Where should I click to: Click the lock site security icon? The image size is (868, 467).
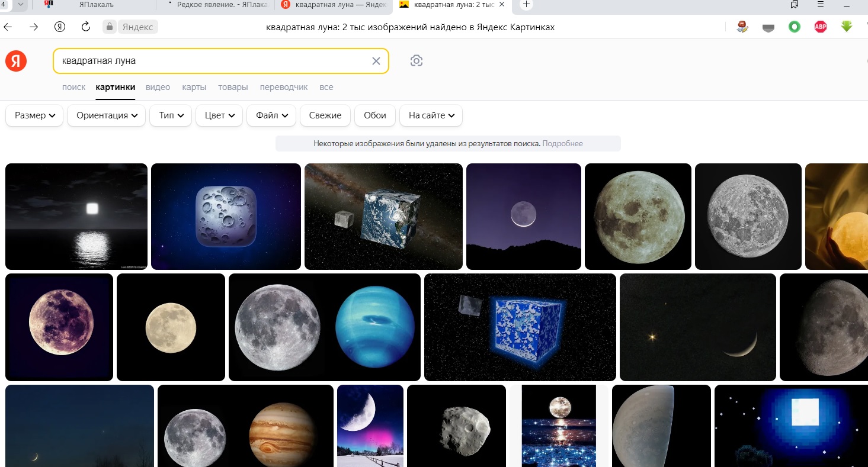pos(109,27)
